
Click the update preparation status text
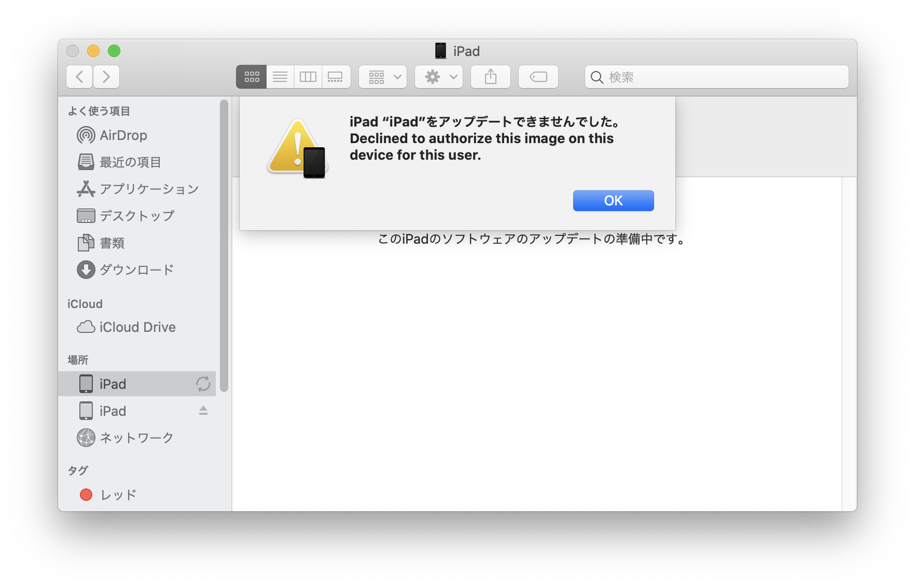[x=532, y=239]
